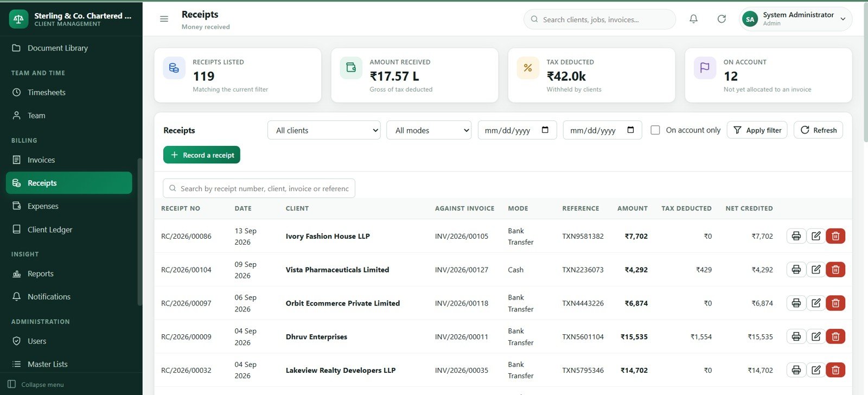Edit receipt RC/2026/00097
The width and height of the screenshot is (868, 395).
[x=816, y=303]
